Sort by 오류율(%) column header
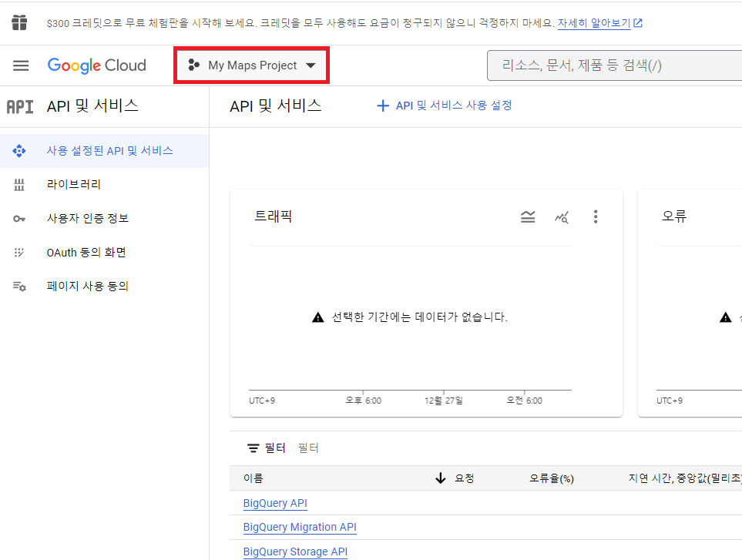The image size is (742, 560). [x=551, y=478]
